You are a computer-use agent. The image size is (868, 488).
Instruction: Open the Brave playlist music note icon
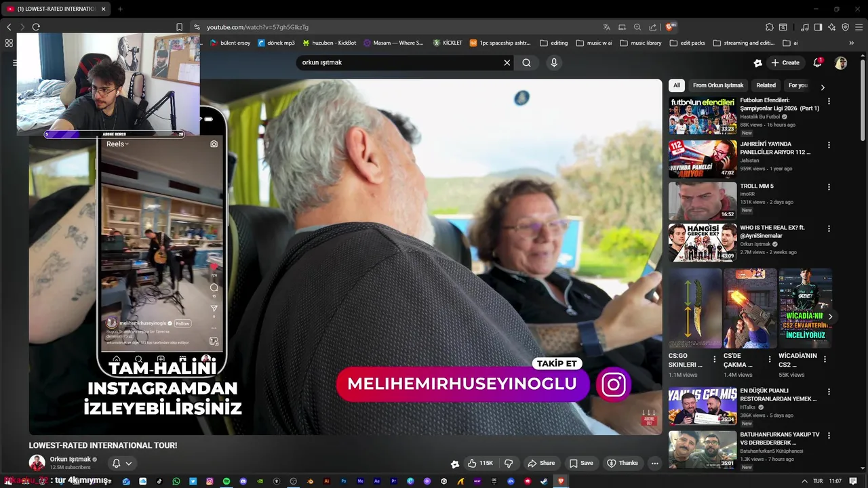(805, 27)
